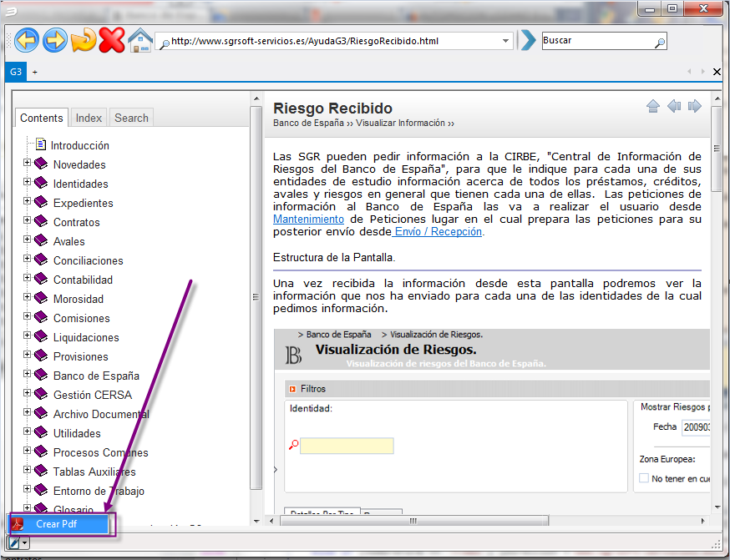730x560 pixels.
Task: Switch to the Contents tab
Action: point(42,118)
